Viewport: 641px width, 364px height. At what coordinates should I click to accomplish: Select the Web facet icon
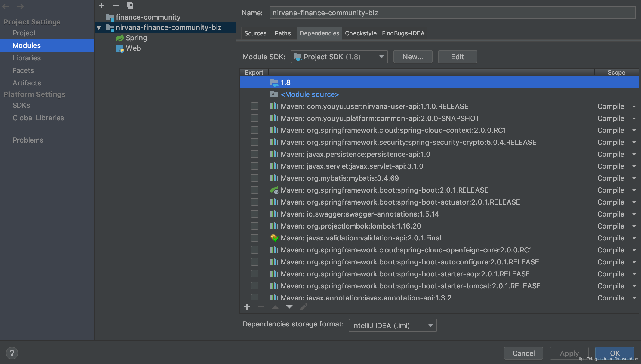120,48
